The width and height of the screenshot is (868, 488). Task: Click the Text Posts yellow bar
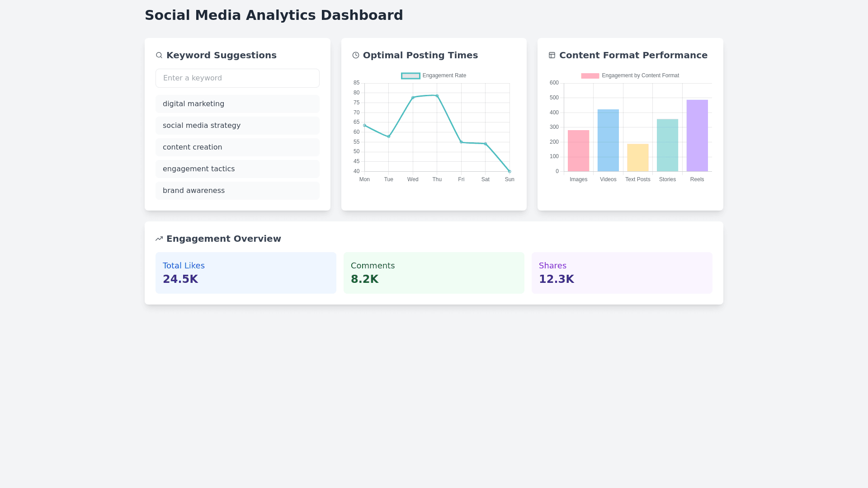pos(637,158)
